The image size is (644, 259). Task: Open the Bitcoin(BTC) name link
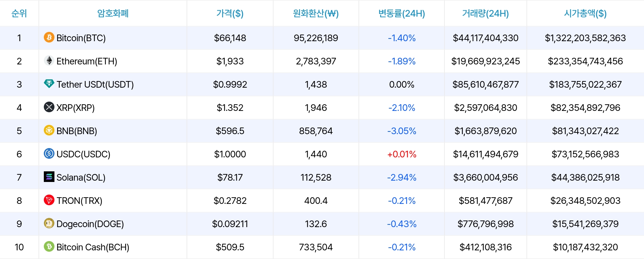(x=81, y=38)
